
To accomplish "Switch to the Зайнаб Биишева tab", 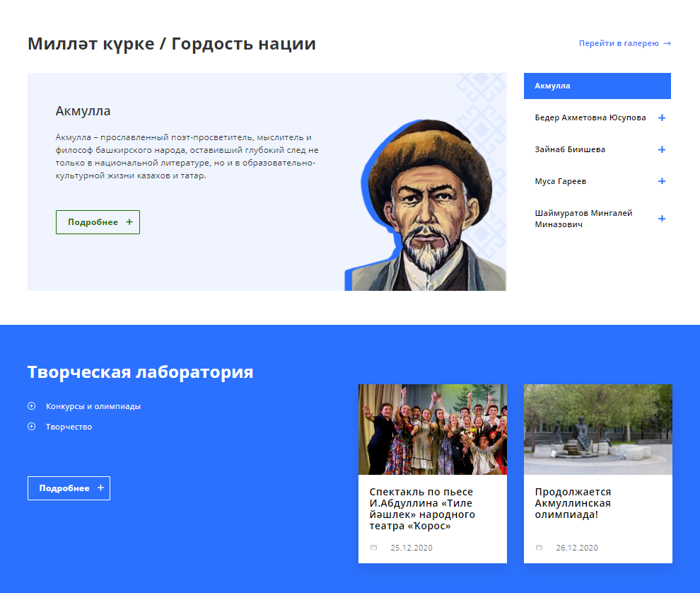I will click(x=570, y=150).
